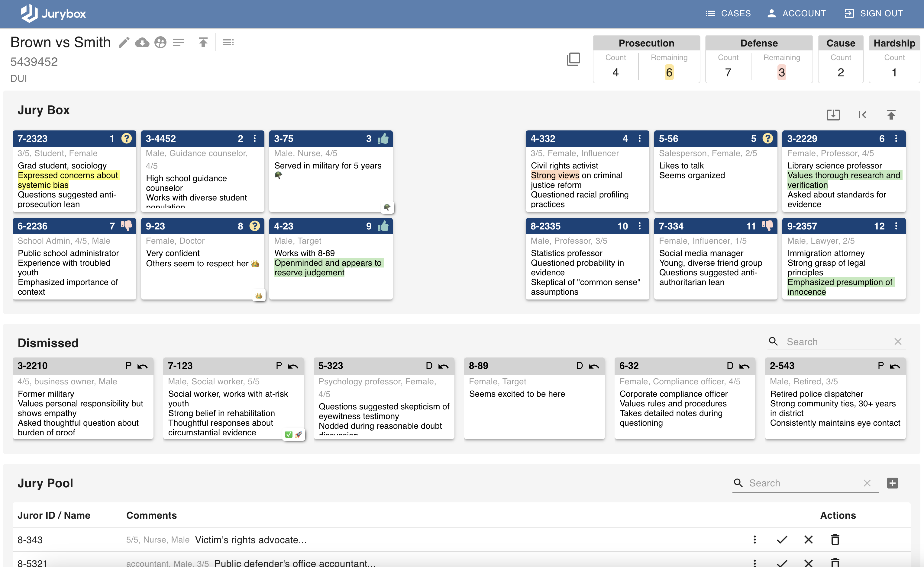Open the CASES menu
The height and width of the screenshot is (567, 924).
728,14
